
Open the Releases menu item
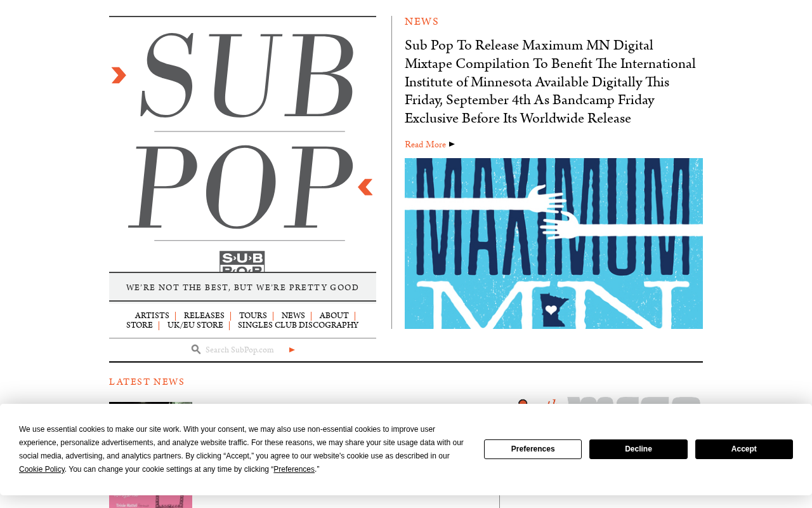point(204,316)
